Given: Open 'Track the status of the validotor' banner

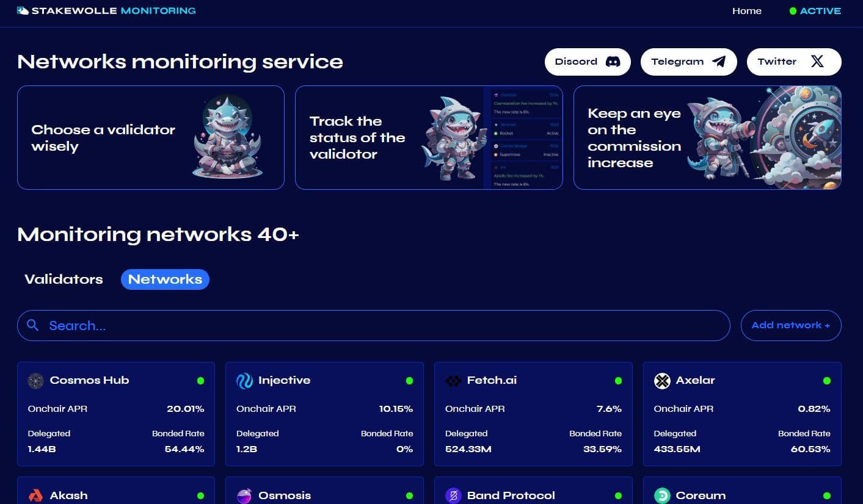Looking at the screenshot, I should pos(429,137).
